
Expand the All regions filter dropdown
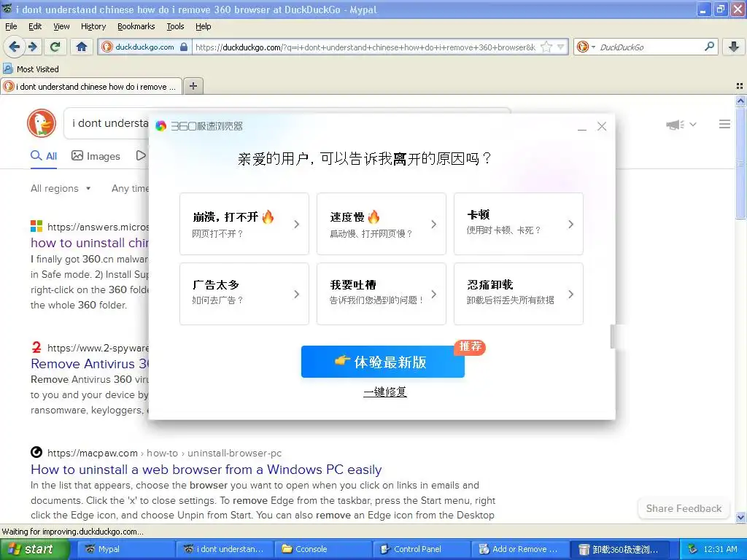[x=61, y=188]
